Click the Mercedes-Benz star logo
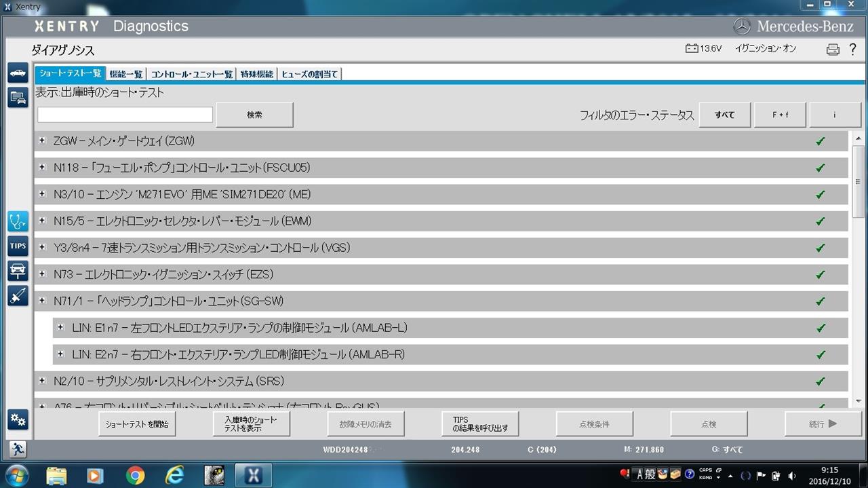 point(742,26)
